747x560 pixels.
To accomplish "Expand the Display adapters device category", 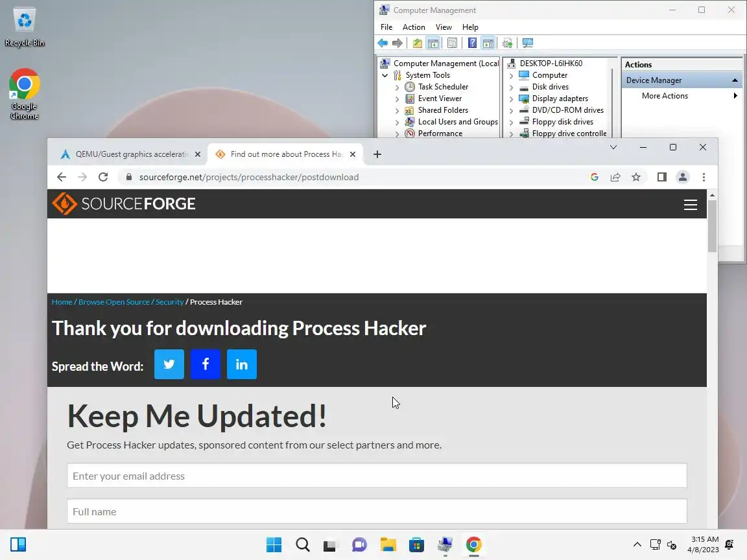I will [511, 99].
